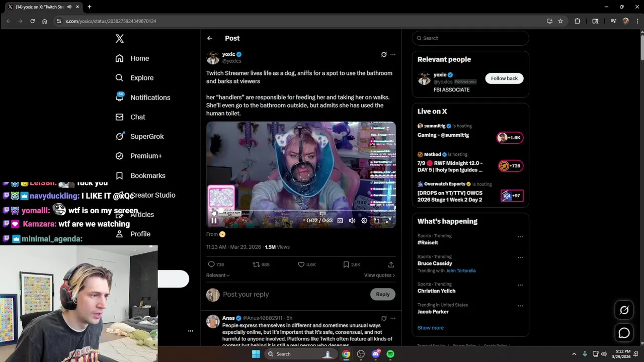
Task: Click the address bar URL
Action: pos(111,21)
